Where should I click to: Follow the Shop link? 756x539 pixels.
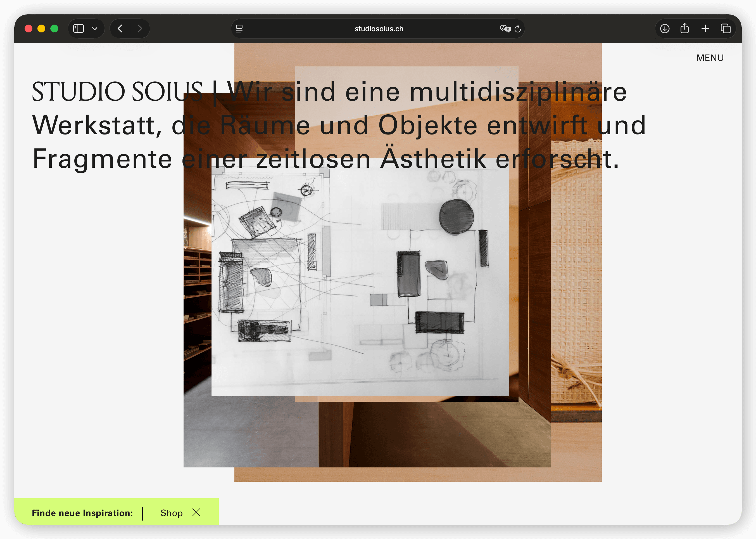coord(172,513)
